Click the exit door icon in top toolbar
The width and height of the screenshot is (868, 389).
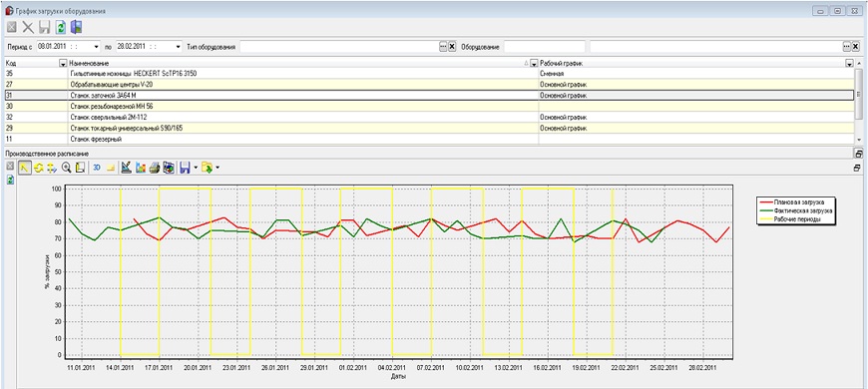pyautogui.click(x=77, y=27)
